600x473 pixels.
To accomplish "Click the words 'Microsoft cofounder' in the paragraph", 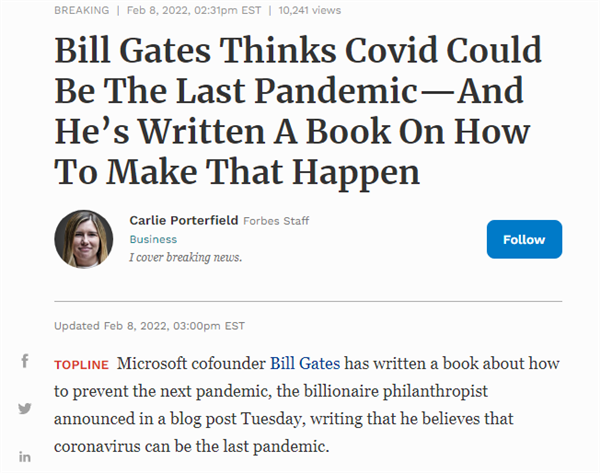I will pos(191,362).
